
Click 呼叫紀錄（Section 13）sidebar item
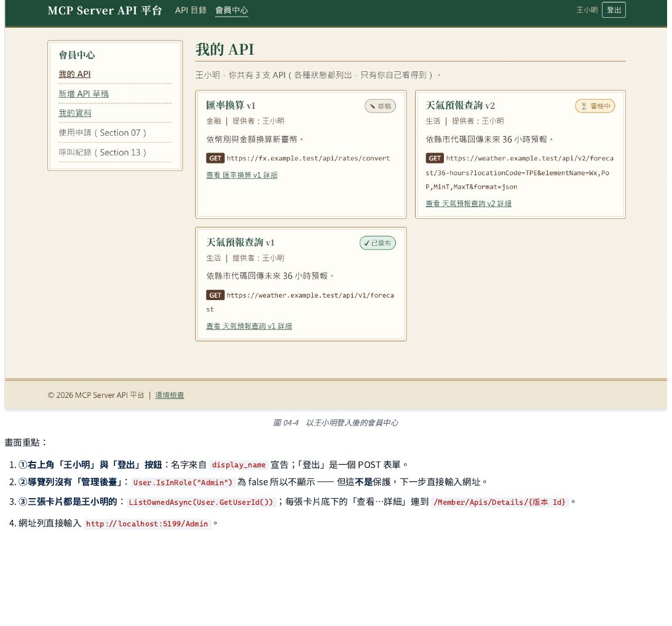[x=103, y=153]
